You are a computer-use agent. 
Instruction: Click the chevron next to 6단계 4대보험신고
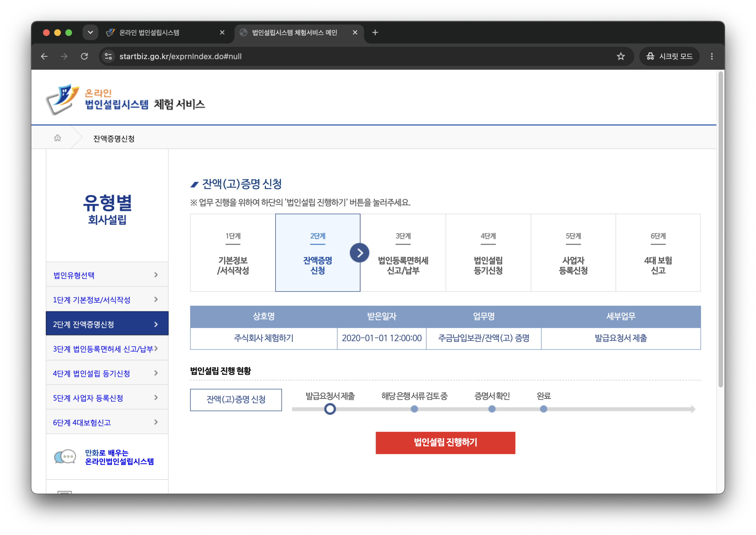156,422
